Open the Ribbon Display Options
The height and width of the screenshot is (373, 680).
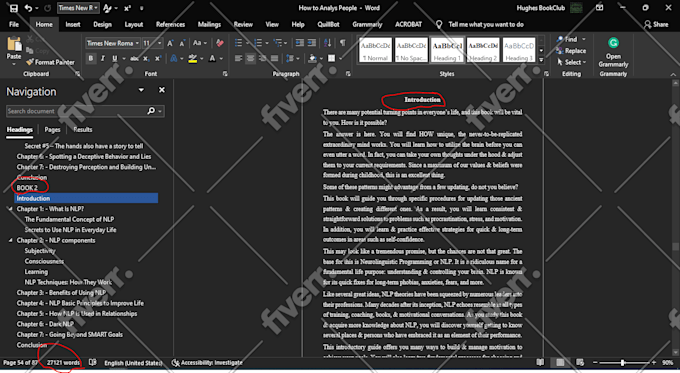[x=599, y=8]
